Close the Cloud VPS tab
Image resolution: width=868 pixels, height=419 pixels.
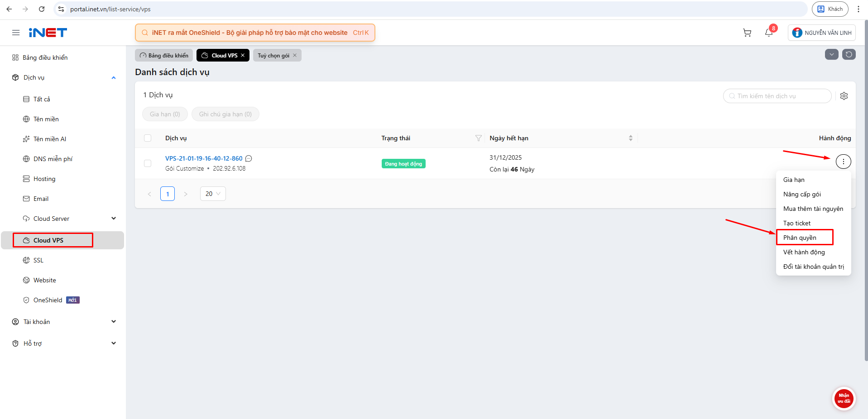[243, 55]
